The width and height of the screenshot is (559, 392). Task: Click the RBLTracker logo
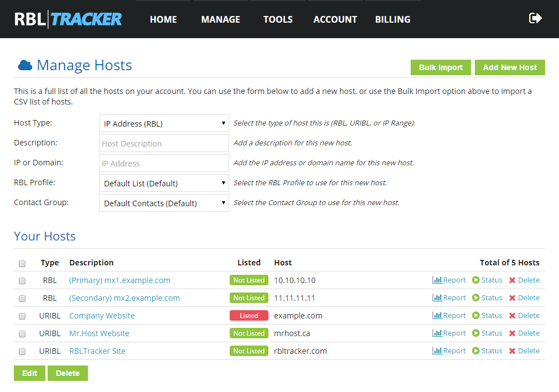[x=68, y=19]
